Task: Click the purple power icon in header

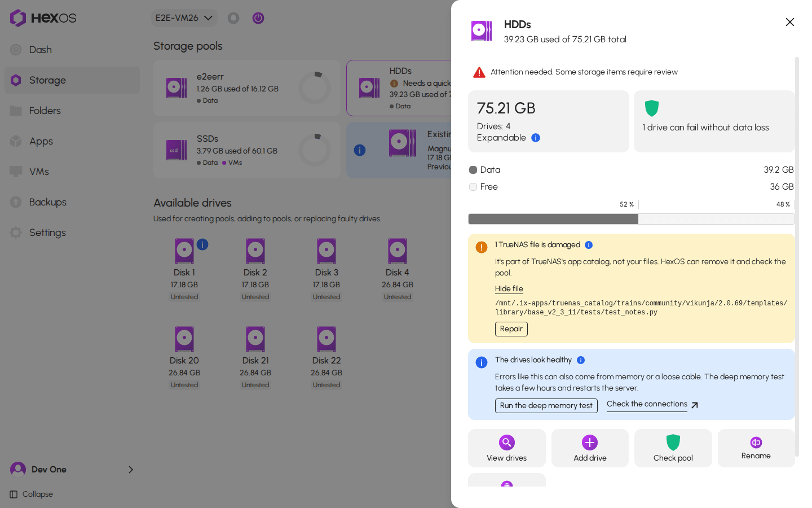Action: coord(258,18)
